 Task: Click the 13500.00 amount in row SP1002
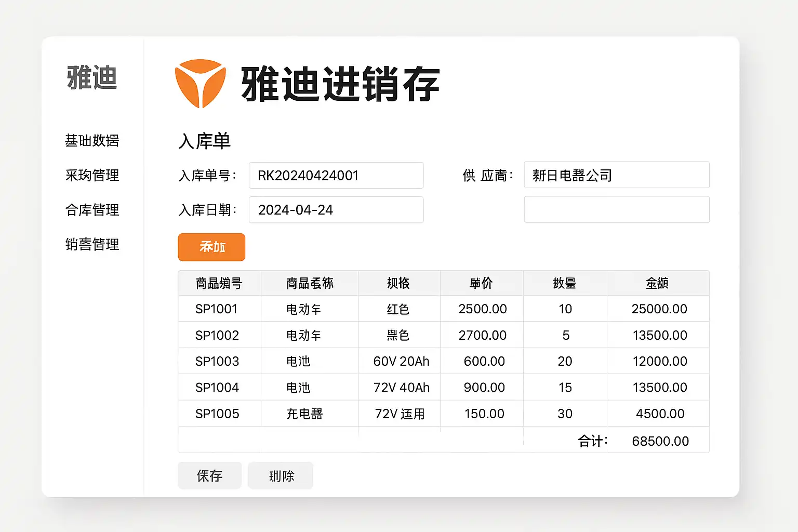point(660,335)
